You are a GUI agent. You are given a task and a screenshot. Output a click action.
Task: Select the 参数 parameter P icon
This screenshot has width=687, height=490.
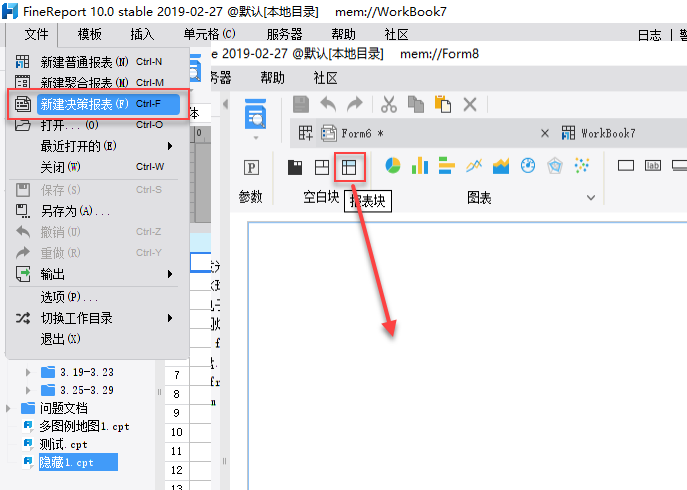tap(251, 167)
